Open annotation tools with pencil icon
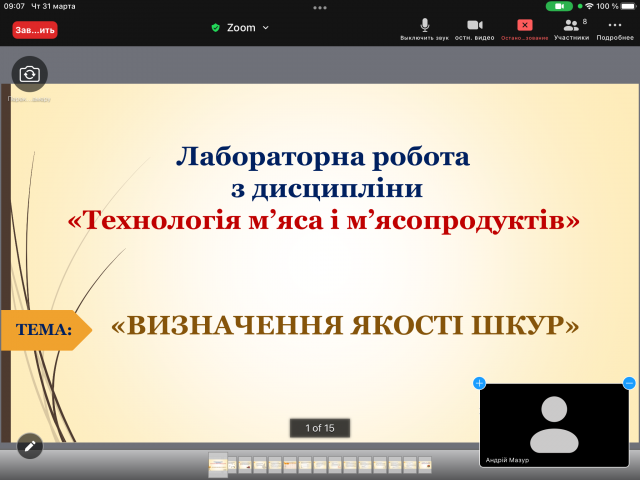Viewport: 640px width, 480px height. click(x=30, y=446)
